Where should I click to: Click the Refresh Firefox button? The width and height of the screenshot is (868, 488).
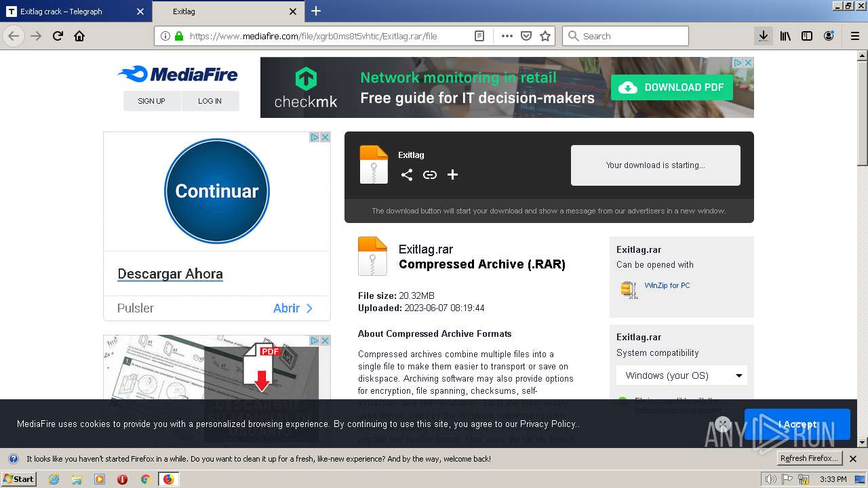tap(810, 459)
